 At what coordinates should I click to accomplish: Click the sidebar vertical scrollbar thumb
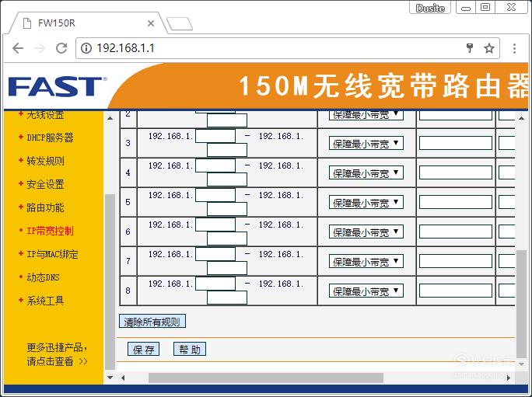pyautogui.click(x=110, y=282)
